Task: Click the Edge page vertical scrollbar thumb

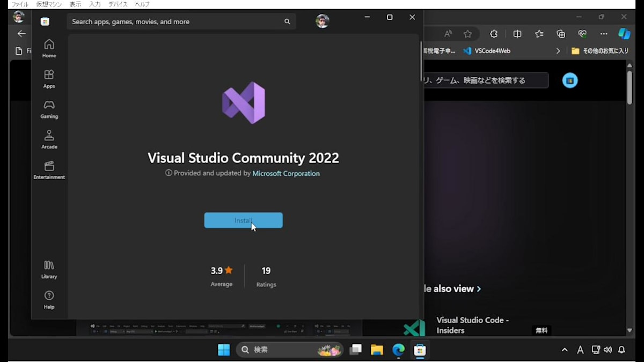Action: click(x=630, y=87)
